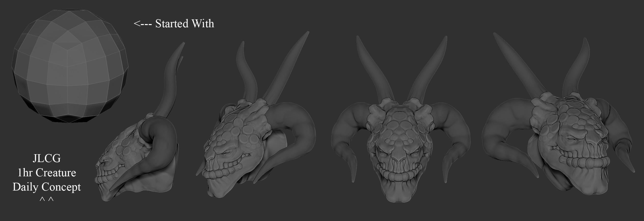This screenshot has width=644, height=221.
Task: Select the front-facing creature head render
Action: coord(401,119)
